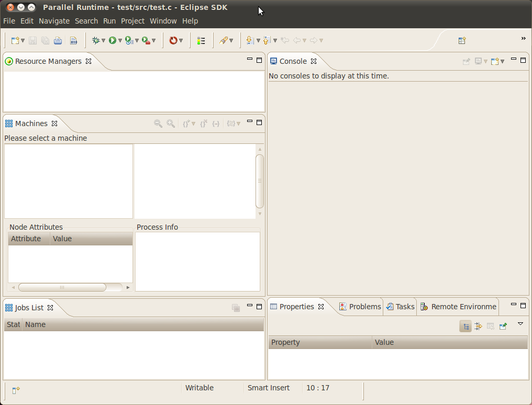The width and height of the screenshot is (532, 405).
Task: Click the red circular arrow toolbar icon
Action: (173, 41)
